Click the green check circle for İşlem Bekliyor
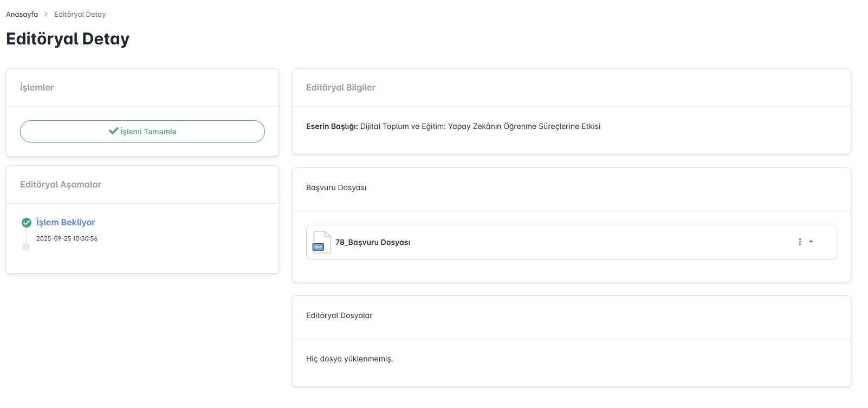The height and width of the screenshot is (408, 868). (26, 223)
